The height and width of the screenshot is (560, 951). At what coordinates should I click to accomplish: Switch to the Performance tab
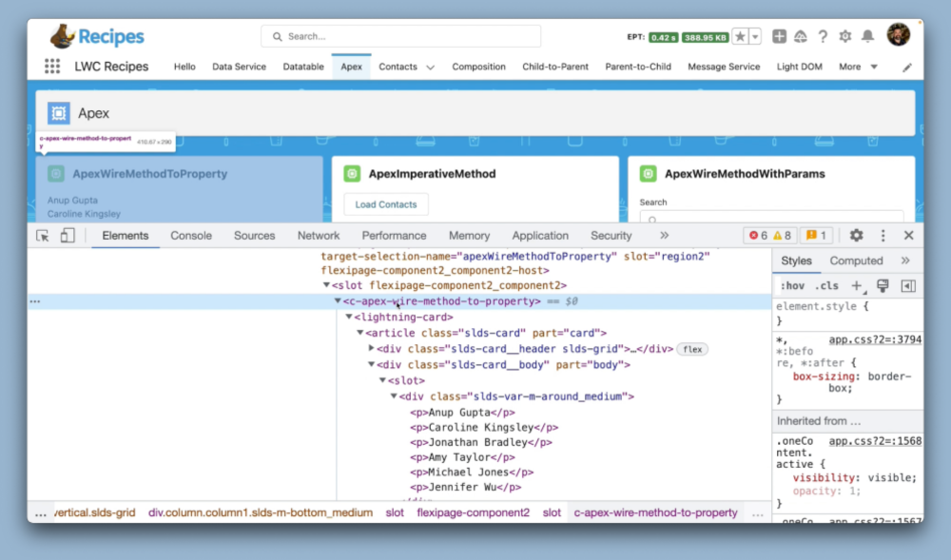click(394, 236)
